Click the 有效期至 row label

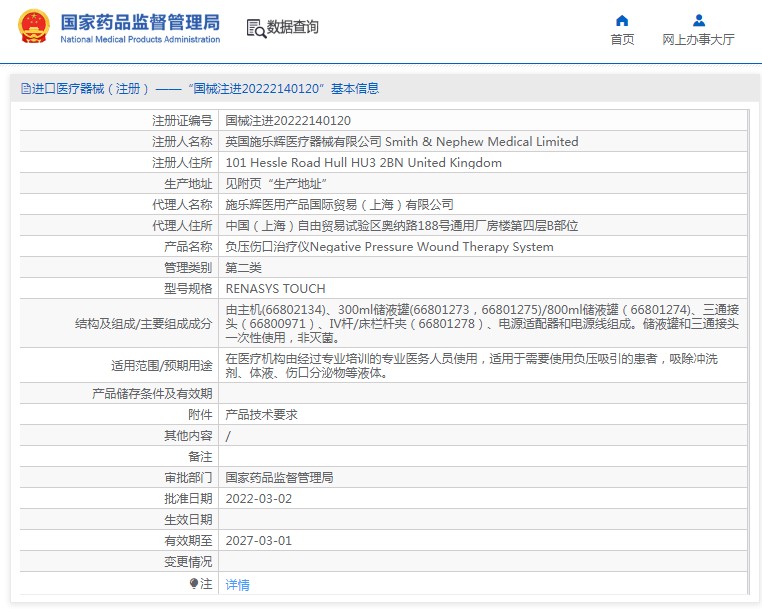188,541
